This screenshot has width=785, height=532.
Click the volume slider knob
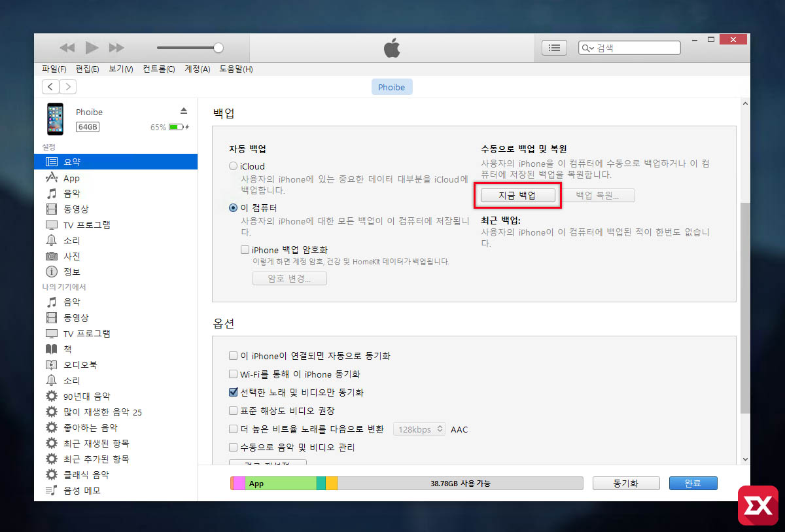pos(218,47)
